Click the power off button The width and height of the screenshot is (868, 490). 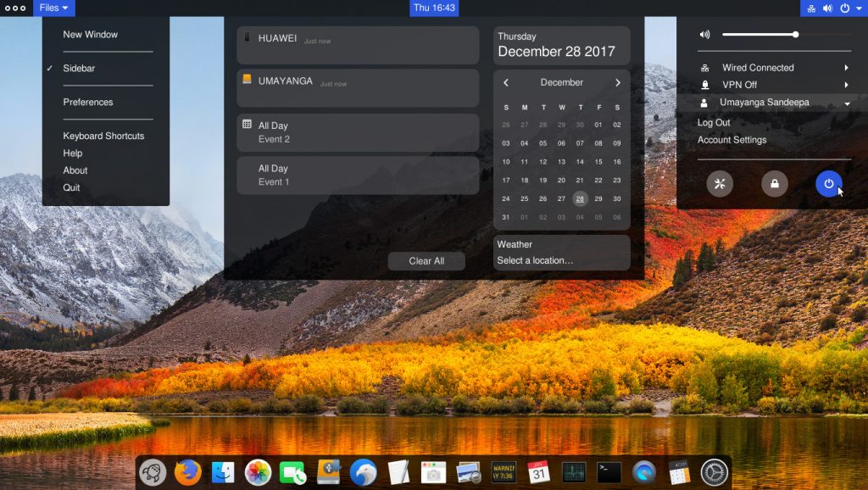pyautogui.click(x=828, y=183)
